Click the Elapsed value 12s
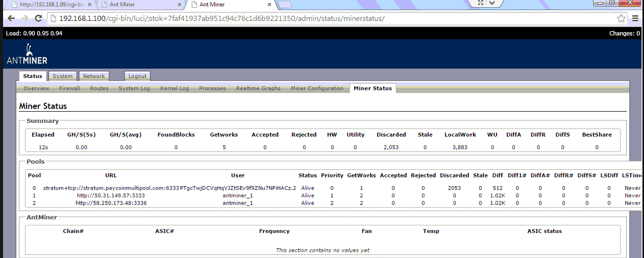644x258 pixels. (x=43, y=147)
